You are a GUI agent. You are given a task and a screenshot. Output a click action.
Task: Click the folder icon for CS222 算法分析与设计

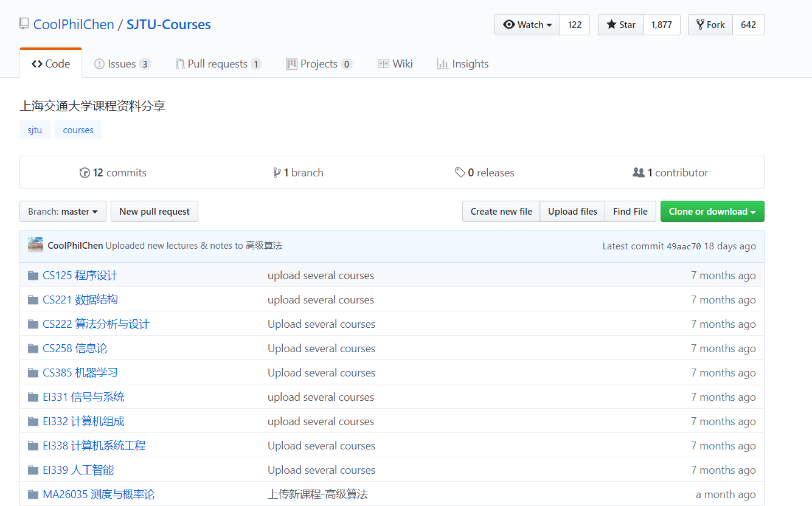(x=33, y=324)
